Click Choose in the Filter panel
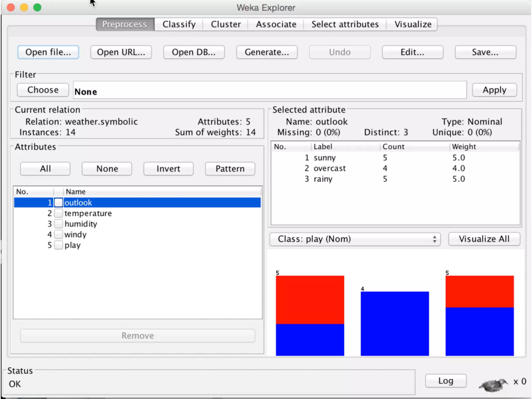This screenshot has height=399, width=532. (43, 90)
